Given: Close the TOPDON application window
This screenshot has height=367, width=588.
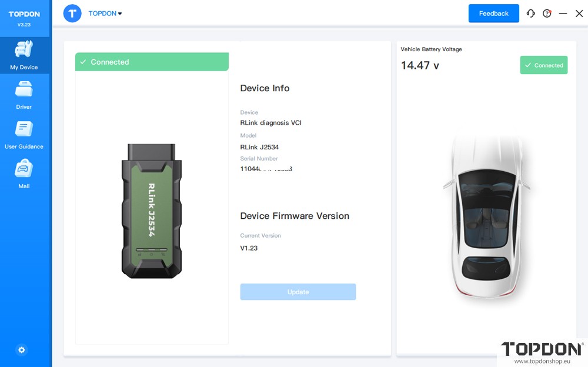Looking at the screenshot, I should click(579, 14).
